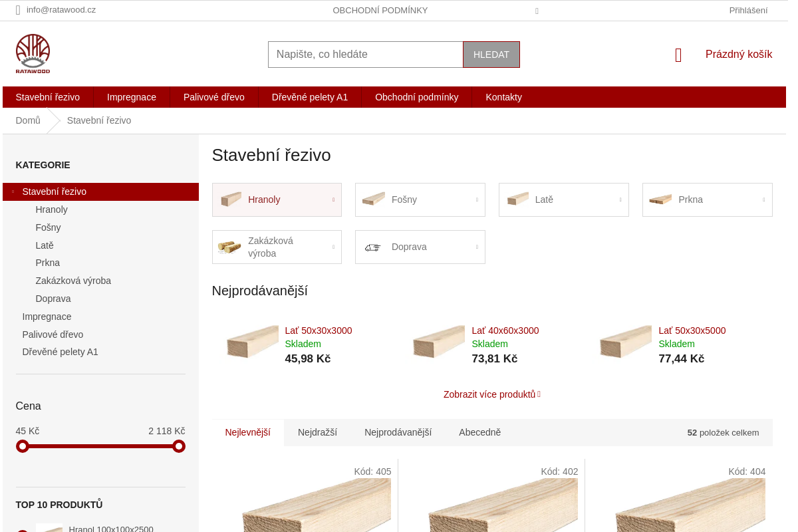The image size is (798, 532).
Task: Open the Prkna category tile
Action: click(708, 199)
